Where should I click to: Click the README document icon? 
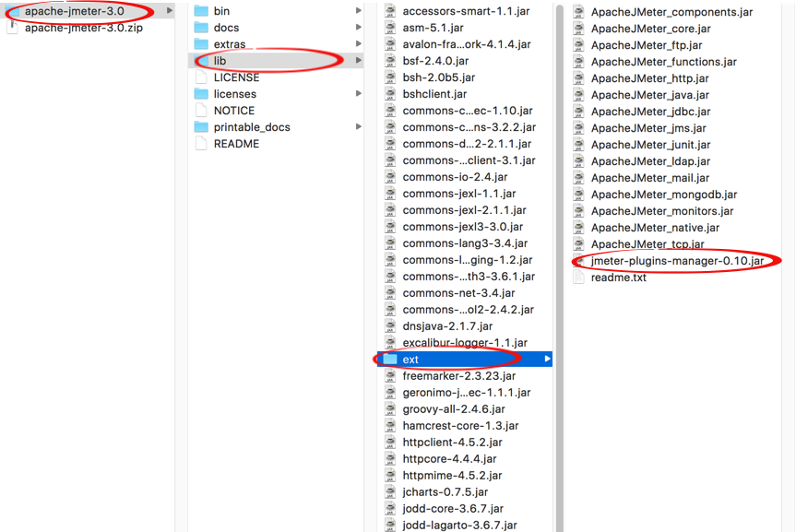coord(201,144)
